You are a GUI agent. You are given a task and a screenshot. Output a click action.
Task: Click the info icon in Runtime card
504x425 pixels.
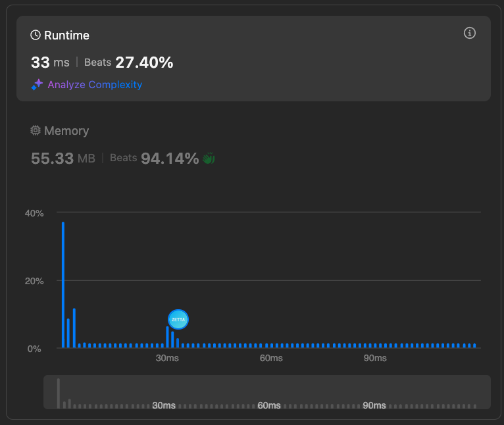(469, 33)
